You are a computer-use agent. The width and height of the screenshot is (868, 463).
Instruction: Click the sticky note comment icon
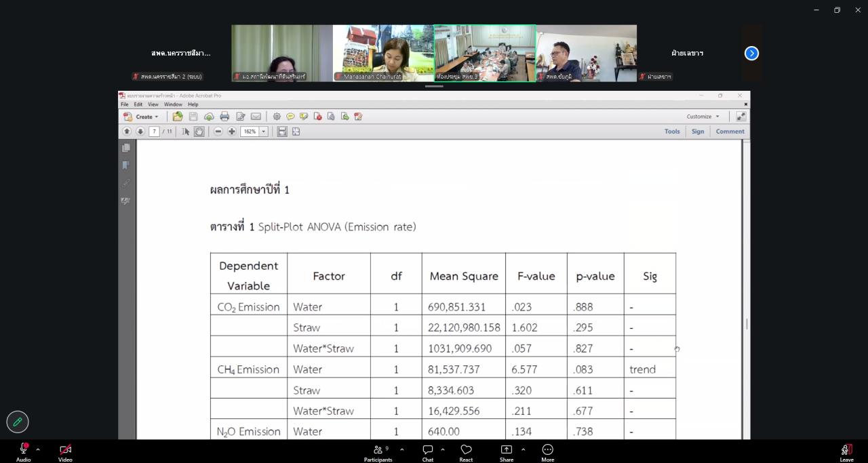point(290,117)
